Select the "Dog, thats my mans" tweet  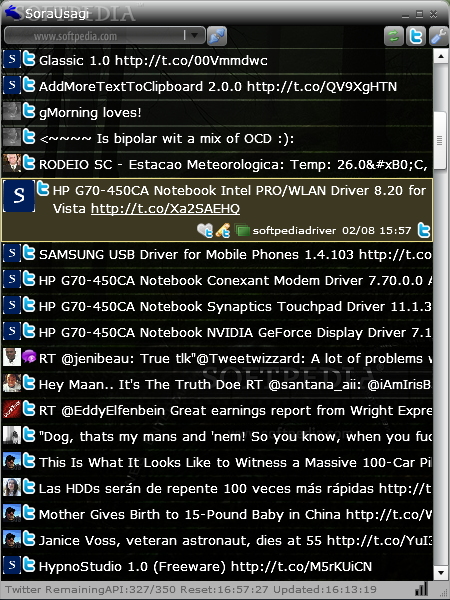tap(217, 437)
